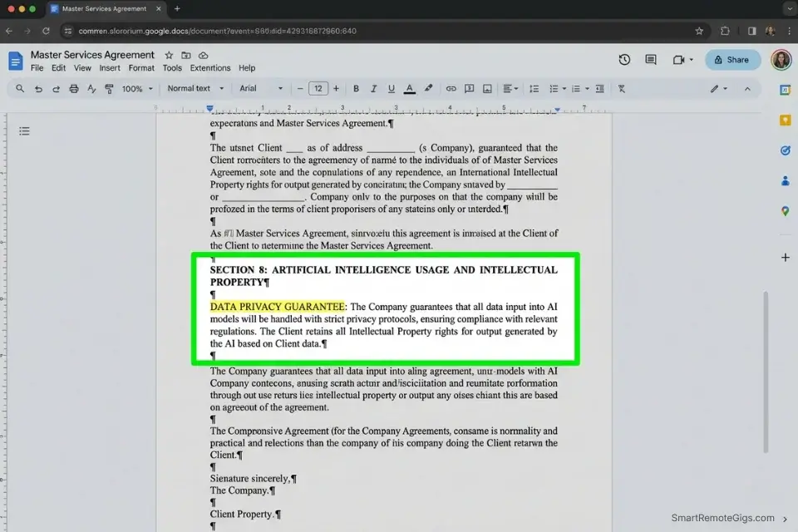Open the Edit menu
The height and width of the screenshot is (532, 798).
(58, 67)
